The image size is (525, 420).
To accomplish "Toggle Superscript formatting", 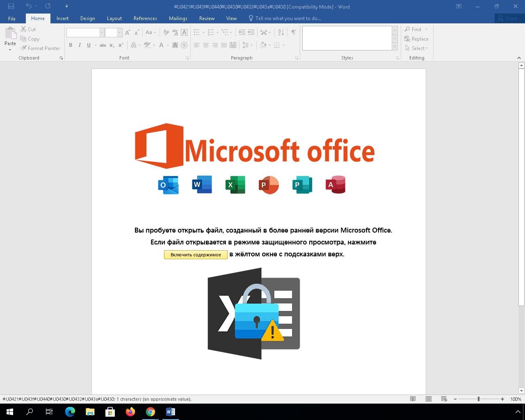I will pos(121,45).
